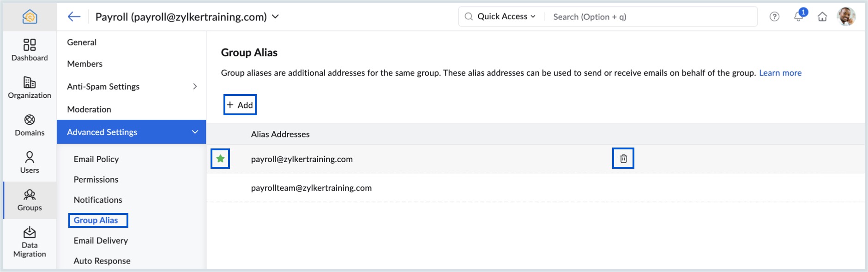Select the Email Policy menu item
This screenshot has width=868, height=272.
[x=96, y=159]
